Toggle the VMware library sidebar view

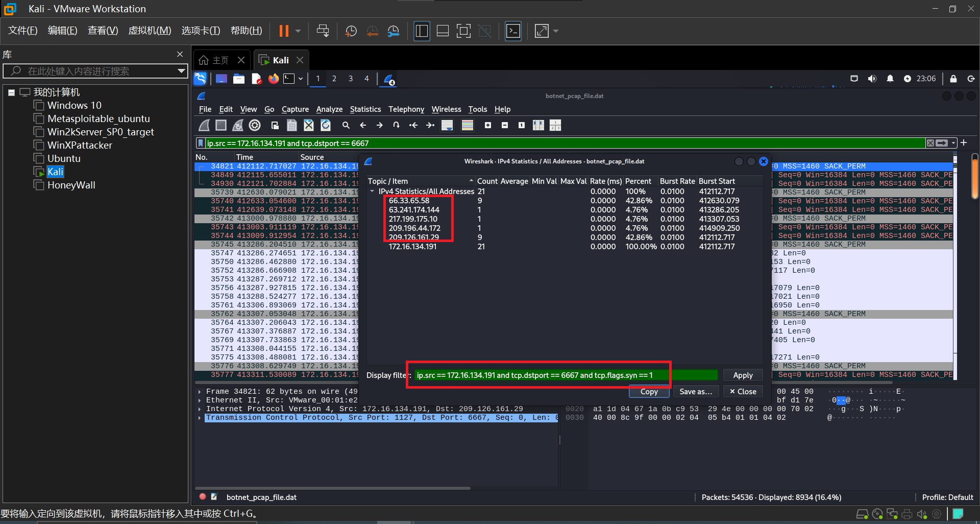pyautogui.click(x=422, y=31)
